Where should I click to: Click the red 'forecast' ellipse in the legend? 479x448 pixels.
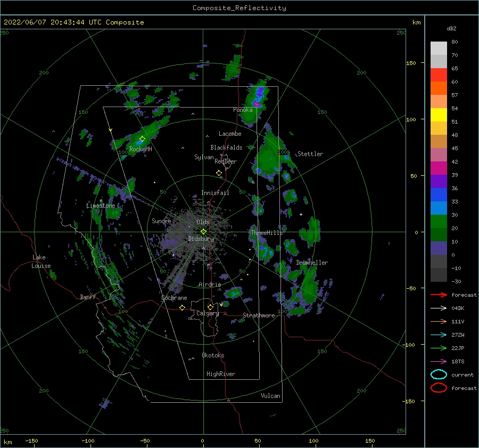[439, 388]
